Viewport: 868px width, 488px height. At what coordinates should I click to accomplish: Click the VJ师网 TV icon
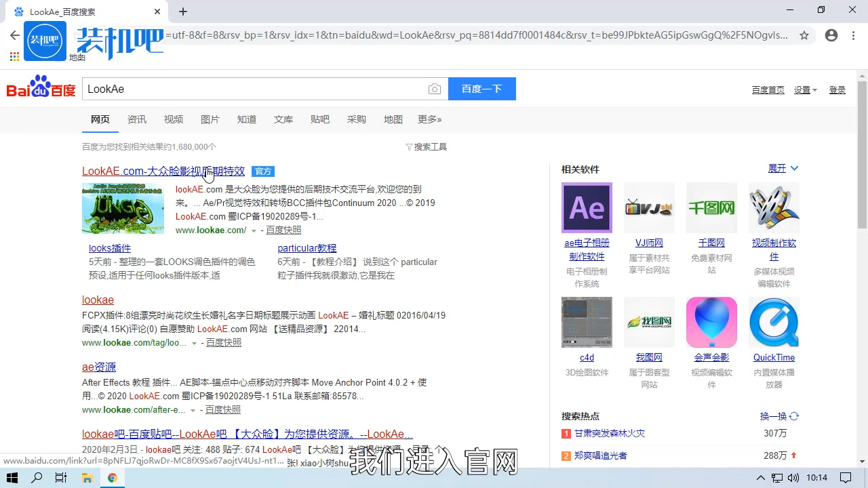pos(649,207)
